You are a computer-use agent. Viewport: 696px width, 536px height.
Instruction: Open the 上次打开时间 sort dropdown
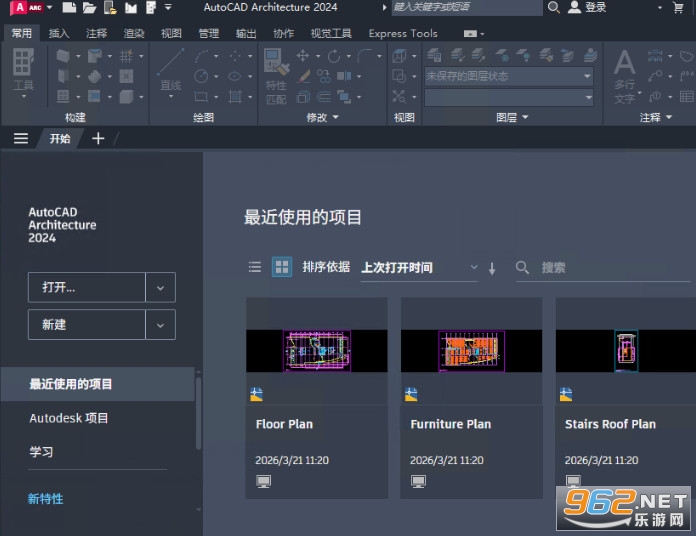pos(419,268)
